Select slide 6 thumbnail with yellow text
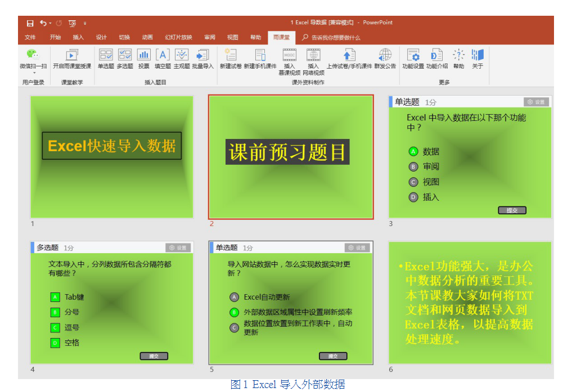Image resolution: width=563 pixels, height=392 pixels. (x=470, y=303)
